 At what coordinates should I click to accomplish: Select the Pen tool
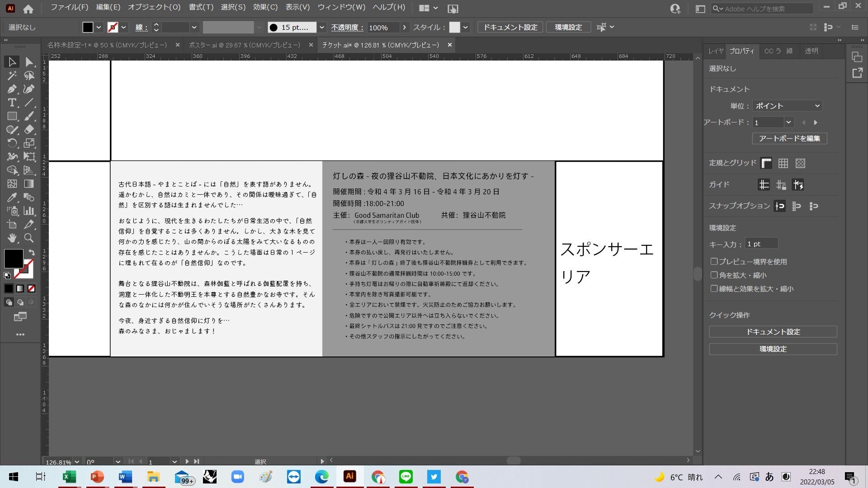click(12, 89)
